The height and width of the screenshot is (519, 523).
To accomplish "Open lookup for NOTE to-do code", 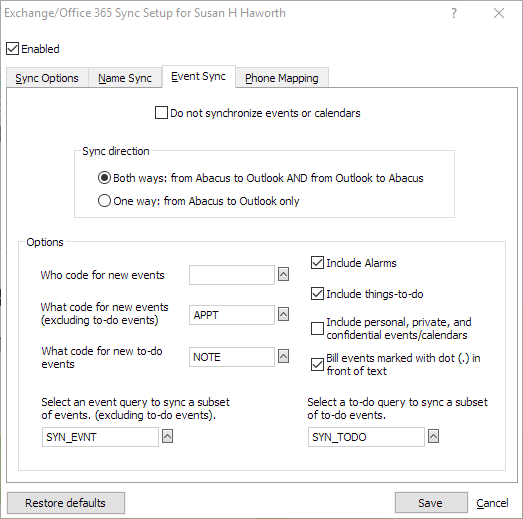I will 283,357.
